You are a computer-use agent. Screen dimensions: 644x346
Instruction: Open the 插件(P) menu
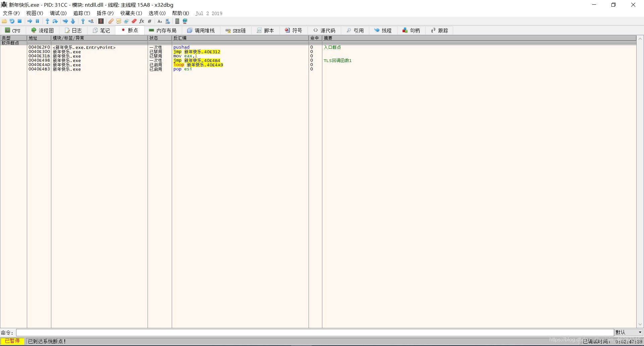pyautogui.click(x=105, y=13)
